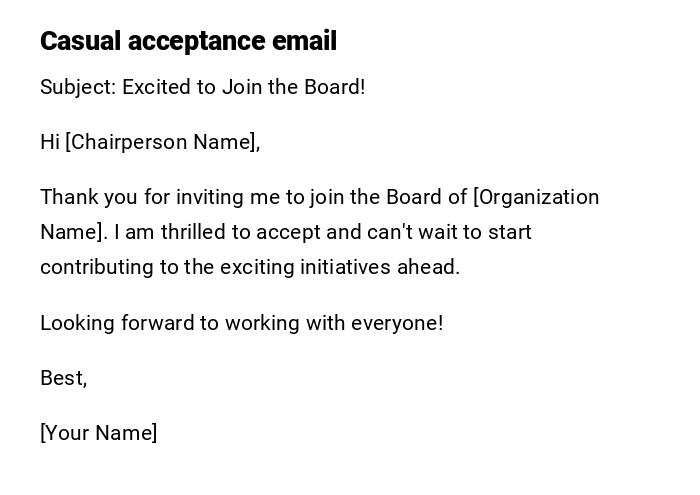Click the greeting word "Hi"
Image resolution: width=700 pixels, height=495 pixels.
[50, 142]
